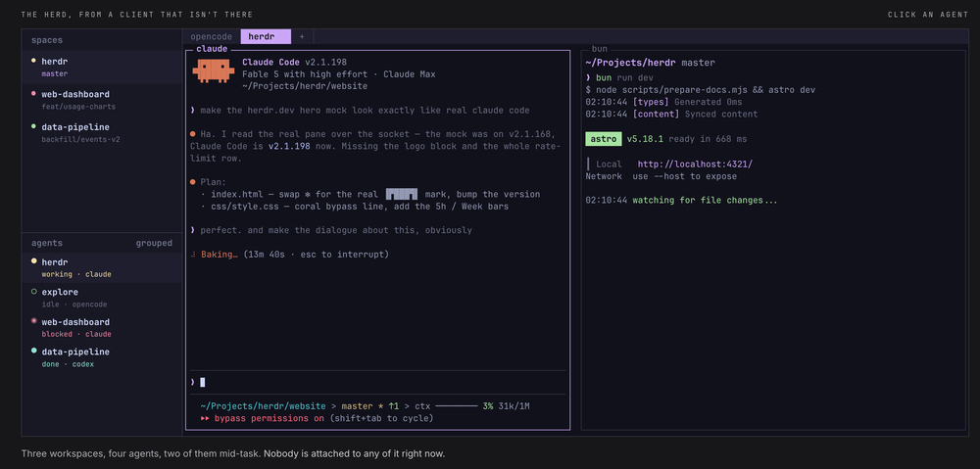Click the Baking spinner icon

tap(194, 255)
